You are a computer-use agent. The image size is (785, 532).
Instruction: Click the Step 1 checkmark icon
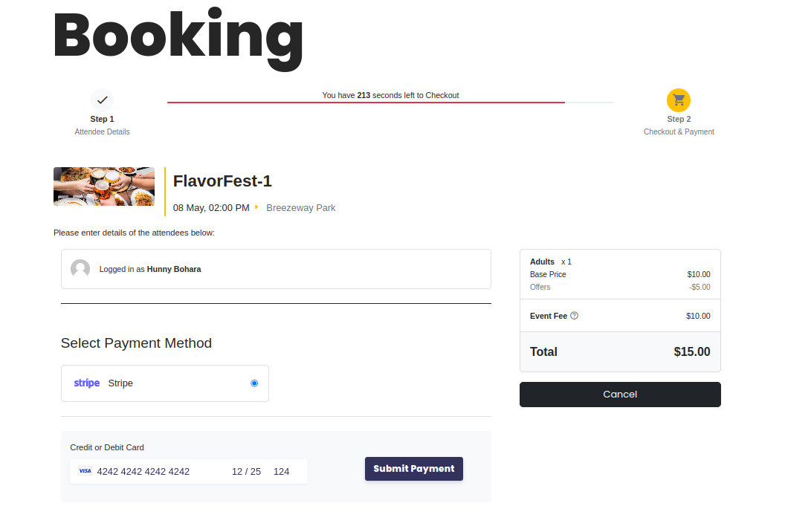click(x=103, y=100)
